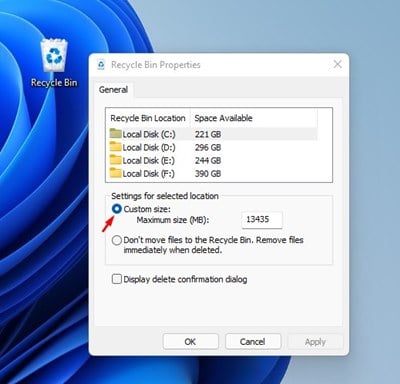Click the Recycle Bin Properties title bar icon
This screenshot has width=400, height=384.
(x=101, y=64)
